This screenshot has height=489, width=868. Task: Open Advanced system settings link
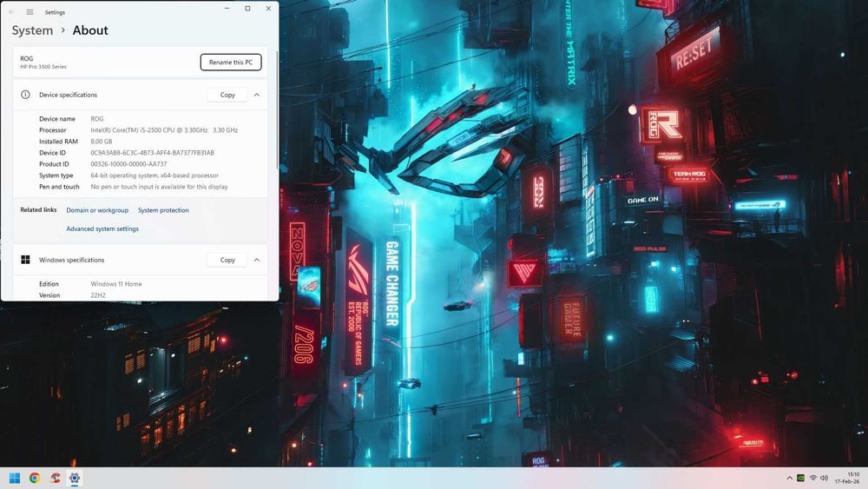click(x=102, y=228)
